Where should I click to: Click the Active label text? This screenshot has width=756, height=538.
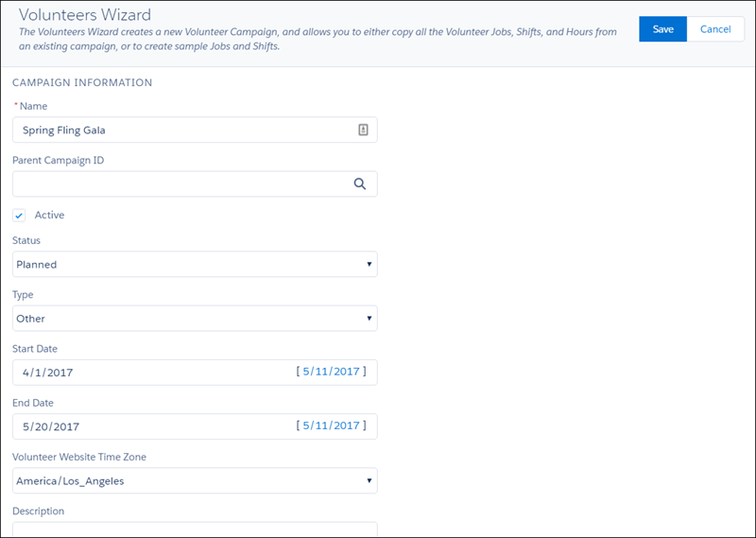(49, 216)
